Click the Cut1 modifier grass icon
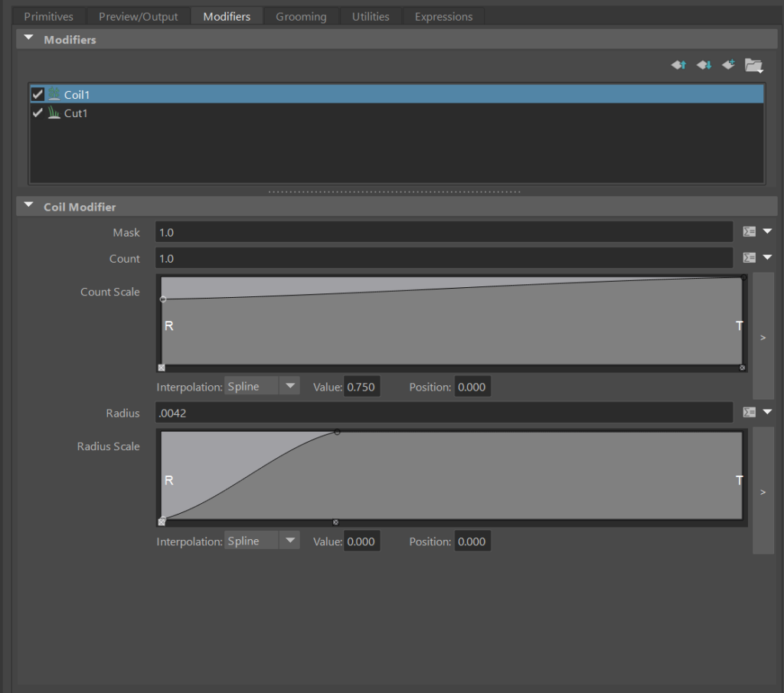The image size is (784, 693). coord(54,113)
